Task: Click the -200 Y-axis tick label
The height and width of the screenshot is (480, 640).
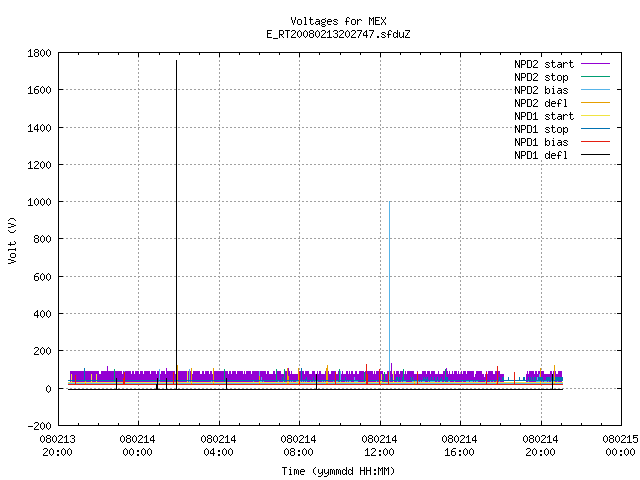Action: click(39, 426)
